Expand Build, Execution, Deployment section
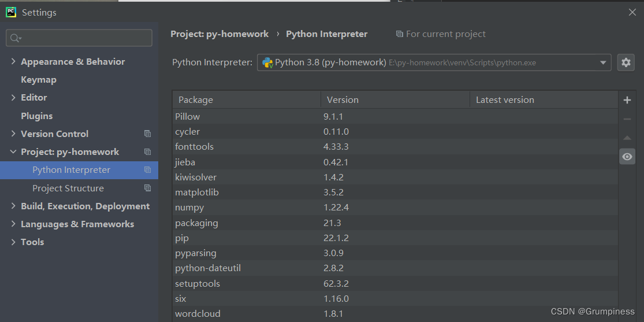Image resolution: width=644 pixels, height=322 pixels. tap(13, 206)
